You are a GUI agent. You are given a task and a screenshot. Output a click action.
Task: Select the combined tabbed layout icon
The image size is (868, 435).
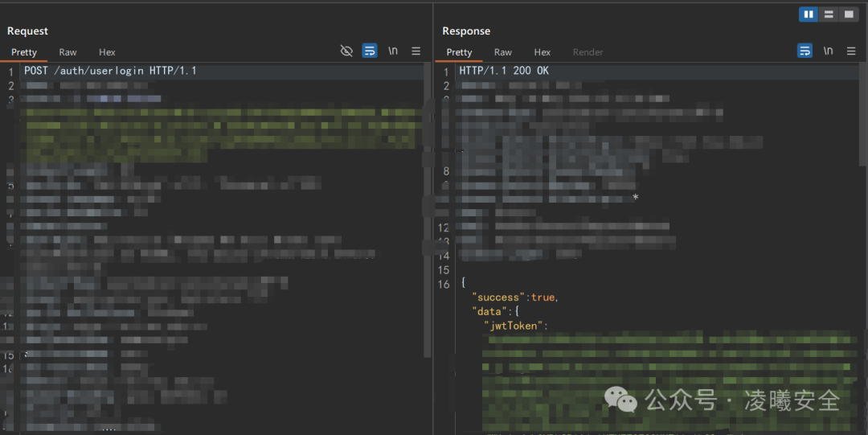[x=849, y=14]
